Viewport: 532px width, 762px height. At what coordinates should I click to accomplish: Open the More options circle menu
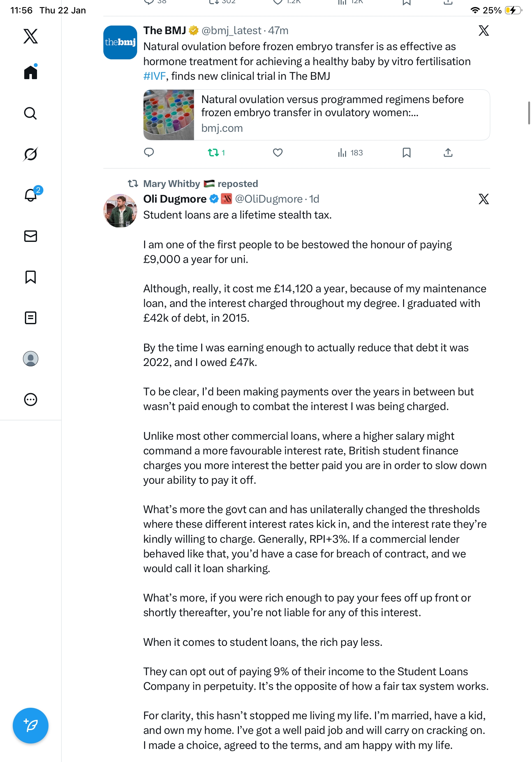(31, 400)
